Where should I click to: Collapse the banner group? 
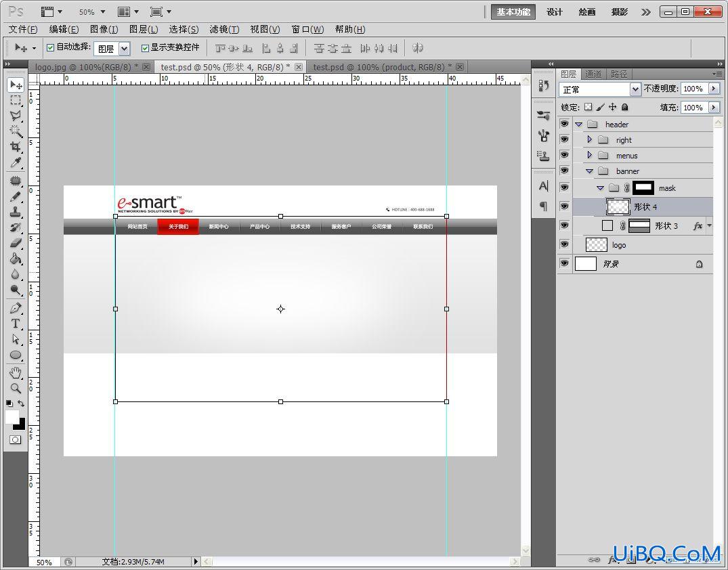coord(590,171)
